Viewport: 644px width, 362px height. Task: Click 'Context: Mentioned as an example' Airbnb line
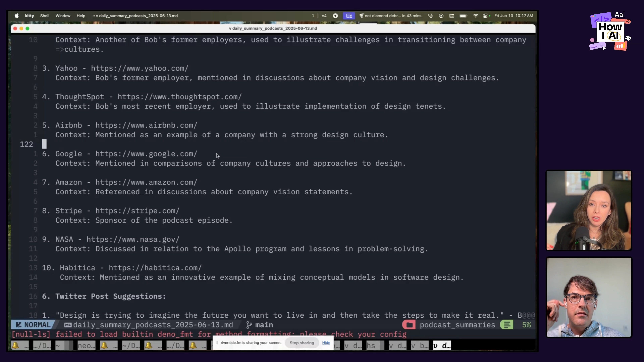(222, 135)
